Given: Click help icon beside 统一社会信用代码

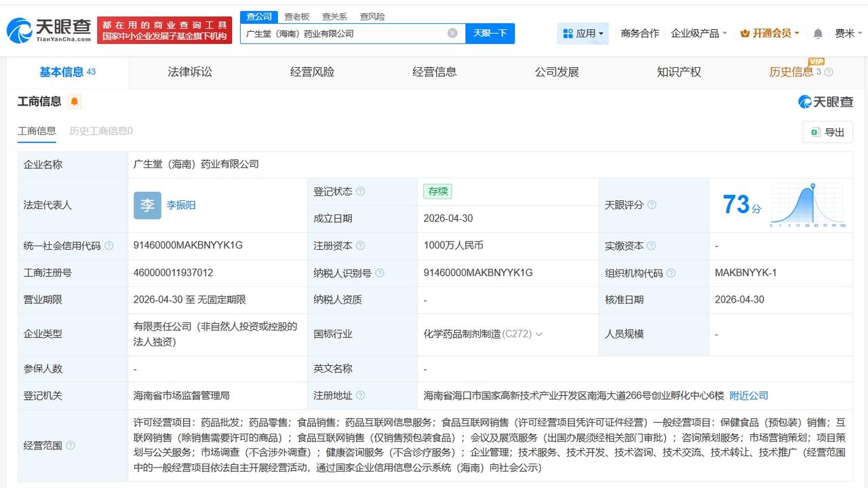Looking at the screenshot, I should point(108,246).
